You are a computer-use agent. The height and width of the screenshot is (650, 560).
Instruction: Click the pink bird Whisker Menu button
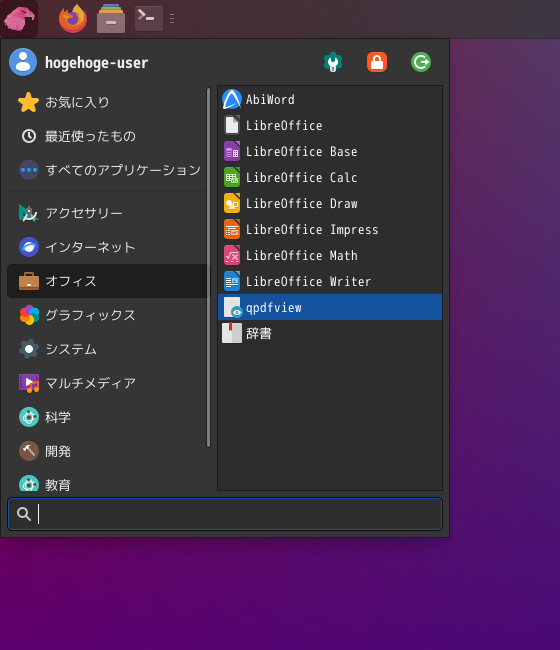[x=19, y=19]
